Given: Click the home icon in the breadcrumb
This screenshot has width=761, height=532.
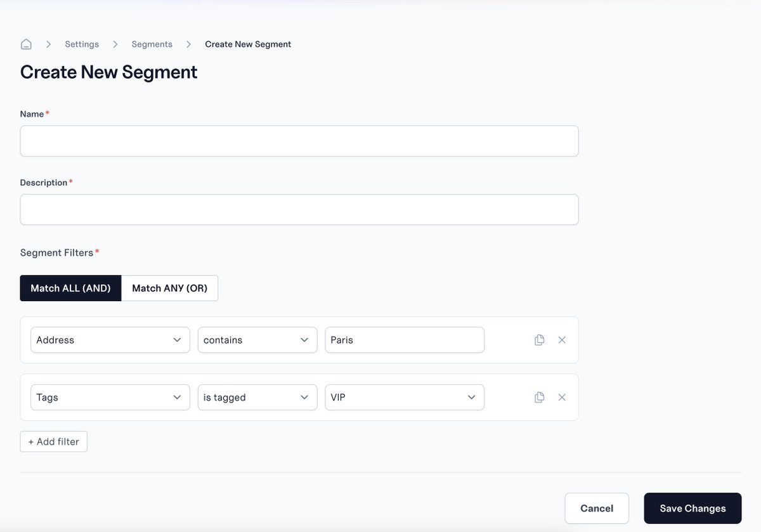Looking at the screenshot, I should (x=25, y=44).
